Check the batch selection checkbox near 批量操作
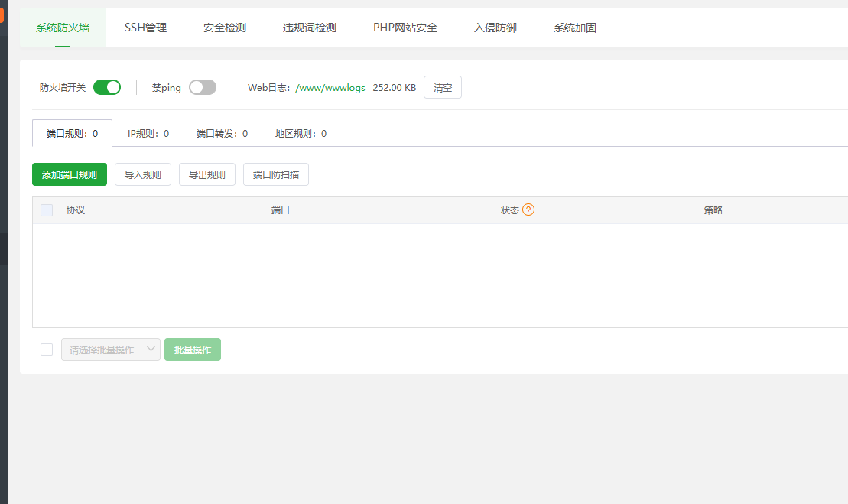This screenshot has width=848, height=504. [x=46, y=349]
